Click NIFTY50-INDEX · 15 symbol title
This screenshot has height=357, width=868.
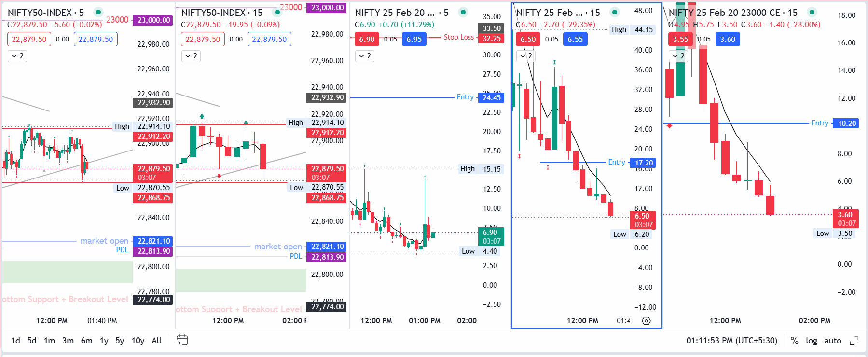222,13
